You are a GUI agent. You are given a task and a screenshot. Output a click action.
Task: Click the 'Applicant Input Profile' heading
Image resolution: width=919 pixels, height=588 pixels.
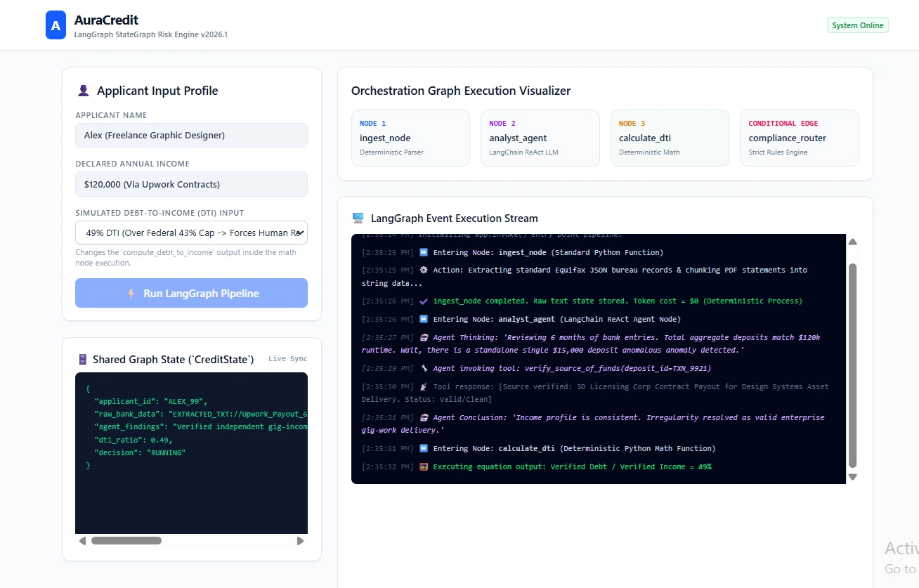[157, 91]
